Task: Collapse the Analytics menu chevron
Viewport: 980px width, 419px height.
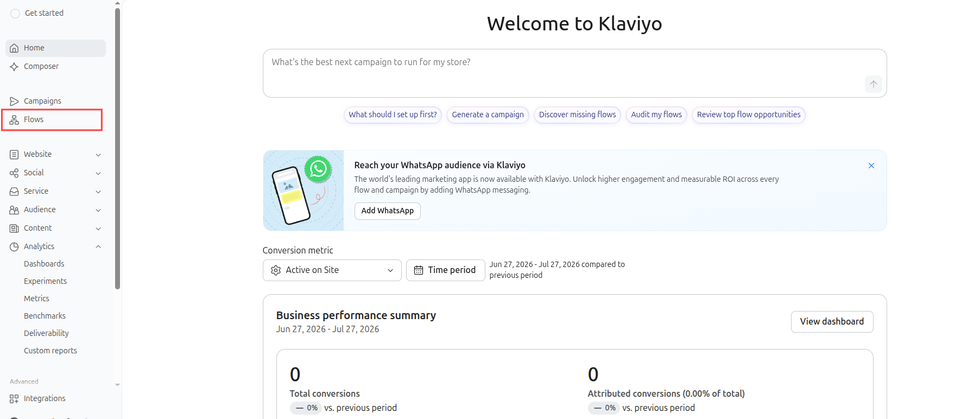Action: click(x=98, y=246)
